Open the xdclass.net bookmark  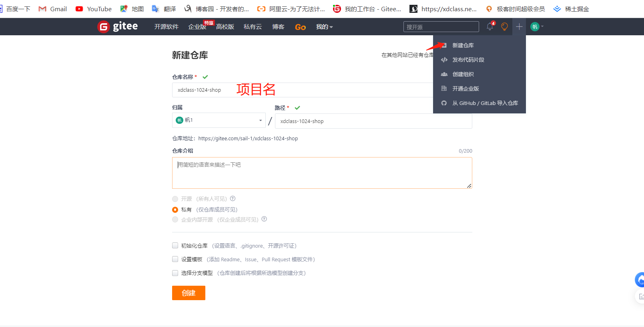click(443, 9)
